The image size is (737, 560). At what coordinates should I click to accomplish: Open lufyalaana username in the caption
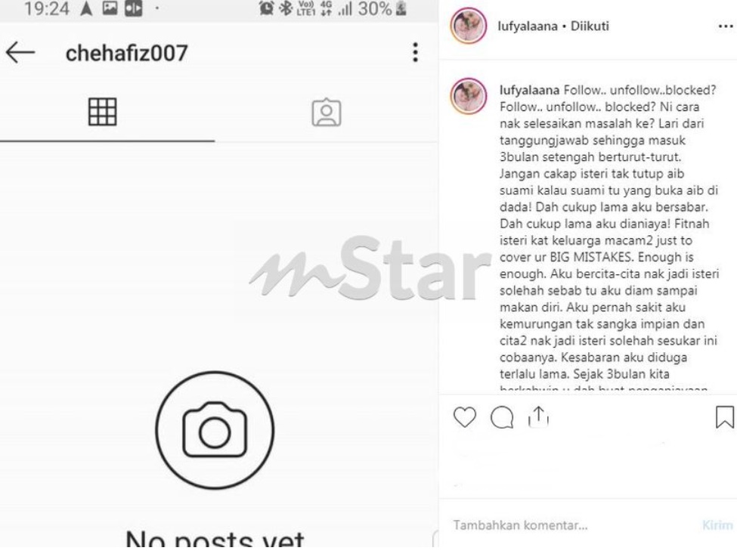coord(529,90)
